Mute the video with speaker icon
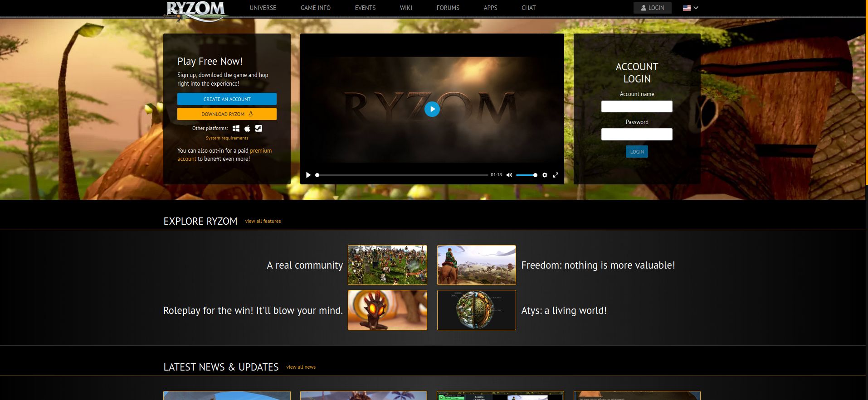This screenshot has width=868, height=400. pyautogui.click(x=509, y=175)
